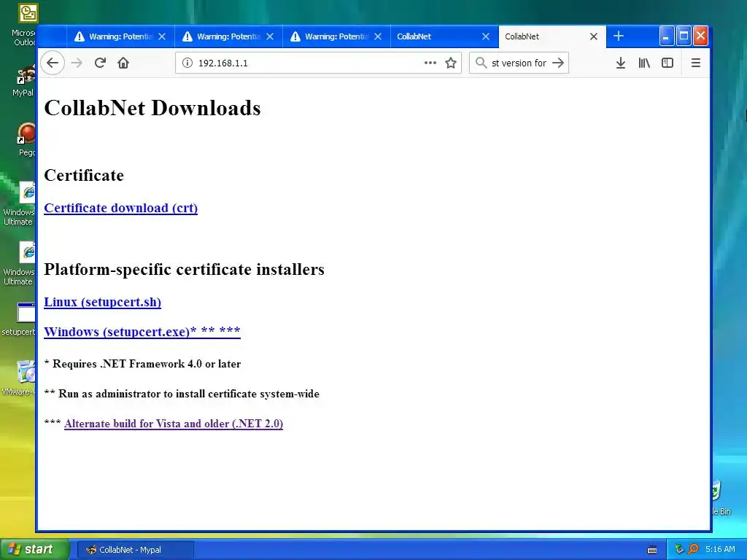Close the third Warning tab

[378, 36]
